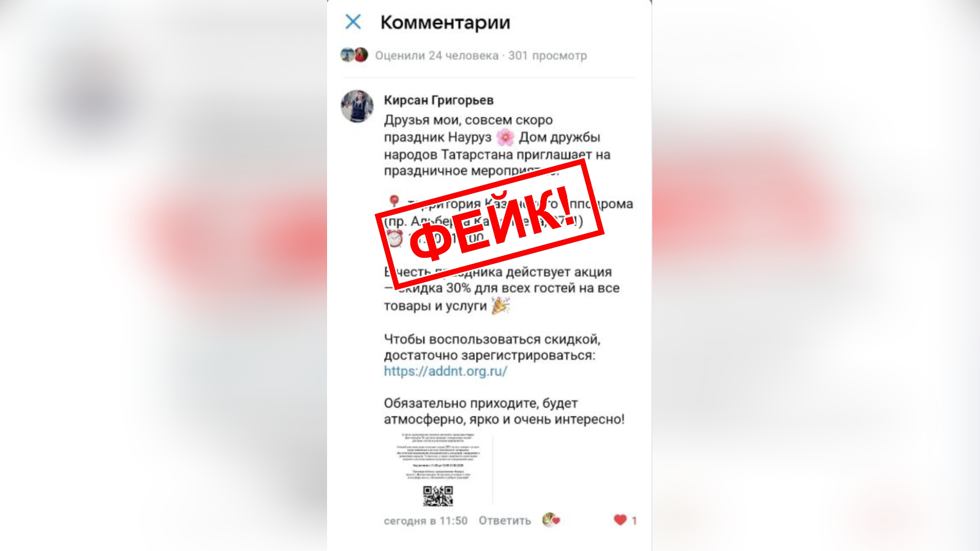Screen dimensions: 980x551
Task: Open the Кирсан Григорьев name link
Action: [x=439, y=100]
